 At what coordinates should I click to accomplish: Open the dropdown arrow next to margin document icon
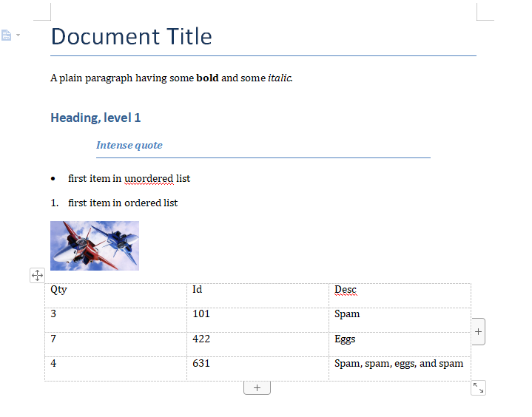click(18, 35)
